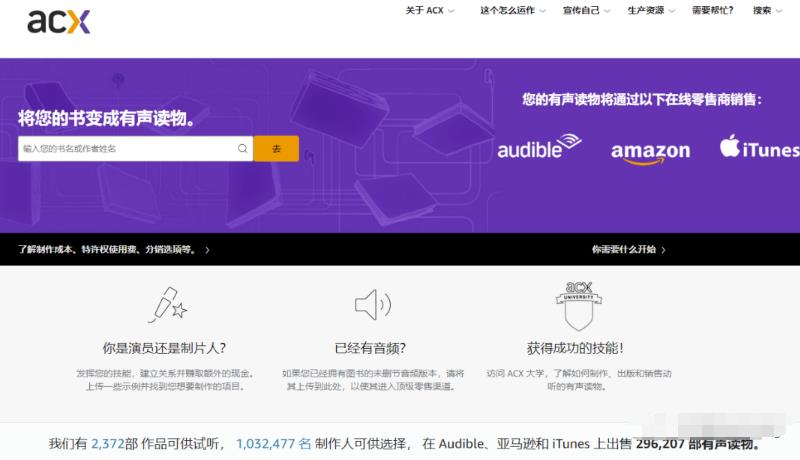Expand the 这个怎么运作 dropdown menu
The width and height of the screenshot is (800, 460).
pyautogui.click(x=512, y=11)
